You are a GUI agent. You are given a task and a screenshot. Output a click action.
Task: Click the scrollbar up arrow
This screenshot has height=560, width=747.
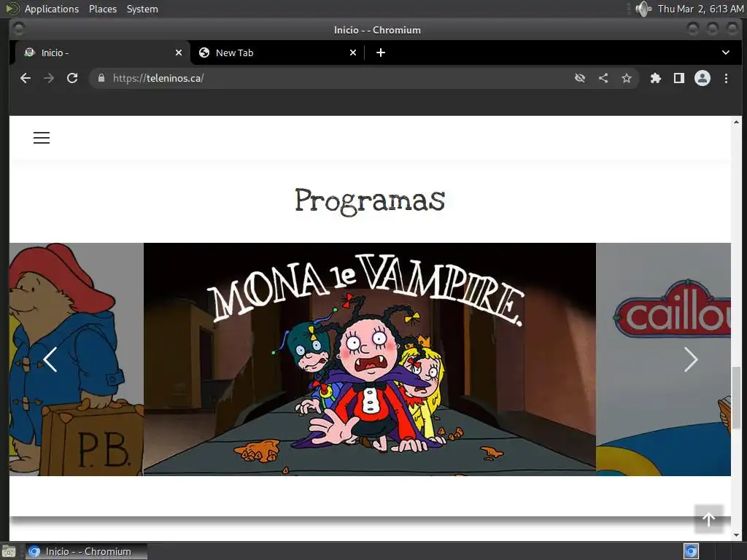(x=736, y=122)
